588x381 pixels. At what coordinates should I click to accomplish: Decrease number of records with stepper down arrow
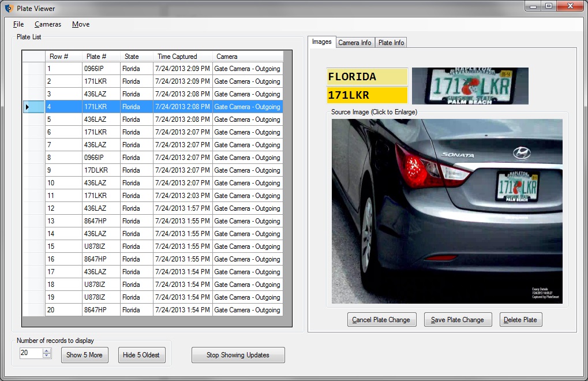[x=46, y=357]
